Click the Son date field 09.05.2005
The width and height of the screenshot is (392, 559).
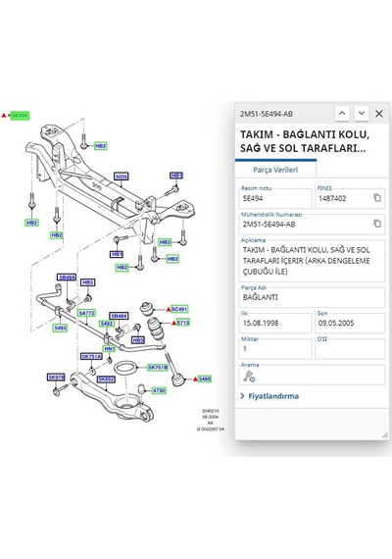350,323
